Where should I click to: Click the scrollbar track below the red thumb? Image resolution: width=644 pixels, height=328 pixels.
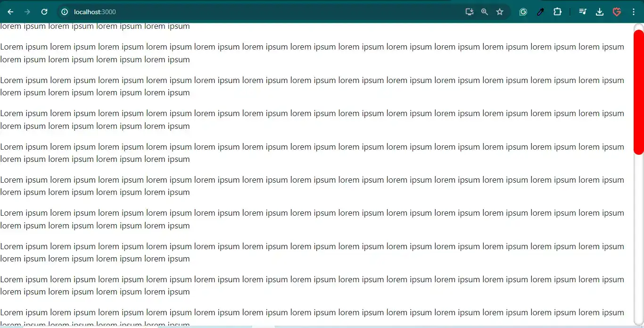click(638, 236)
